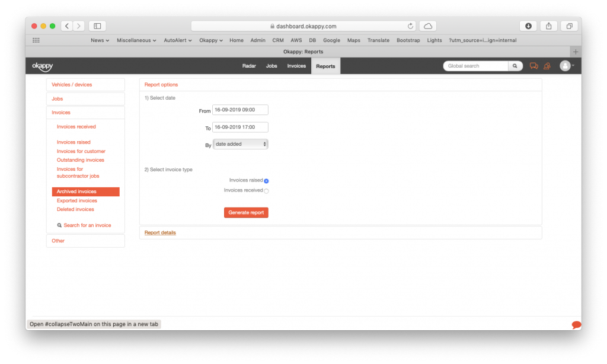Open the chat messages icon in header

tap(534, 66)
